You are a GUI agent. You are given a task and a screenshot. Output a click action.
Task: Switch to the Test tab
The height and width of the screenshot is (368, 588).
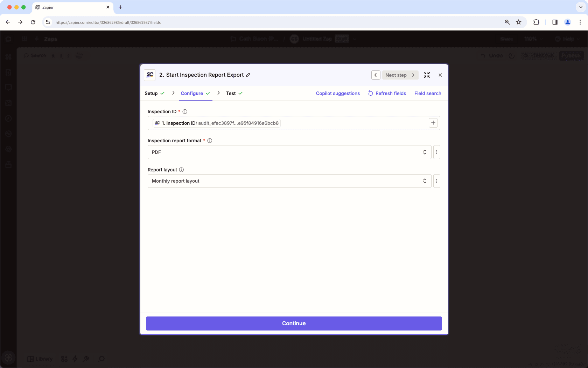pos(231,93)
